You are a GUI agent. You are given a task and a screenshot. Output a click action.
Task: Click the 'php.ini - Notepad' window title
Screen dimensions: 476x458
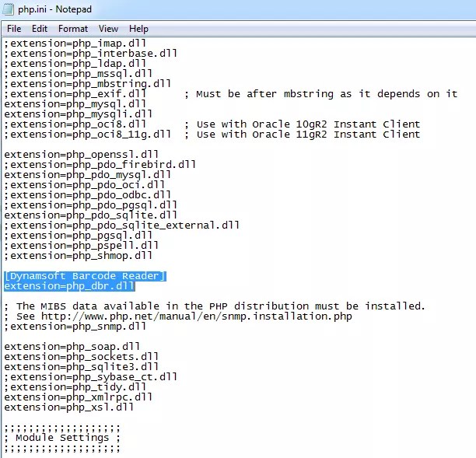click(x=54, y=9)
